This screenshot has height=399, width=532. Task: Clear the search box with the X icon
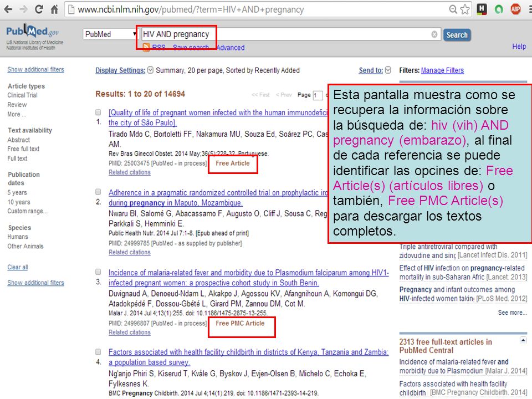point(434,34)
